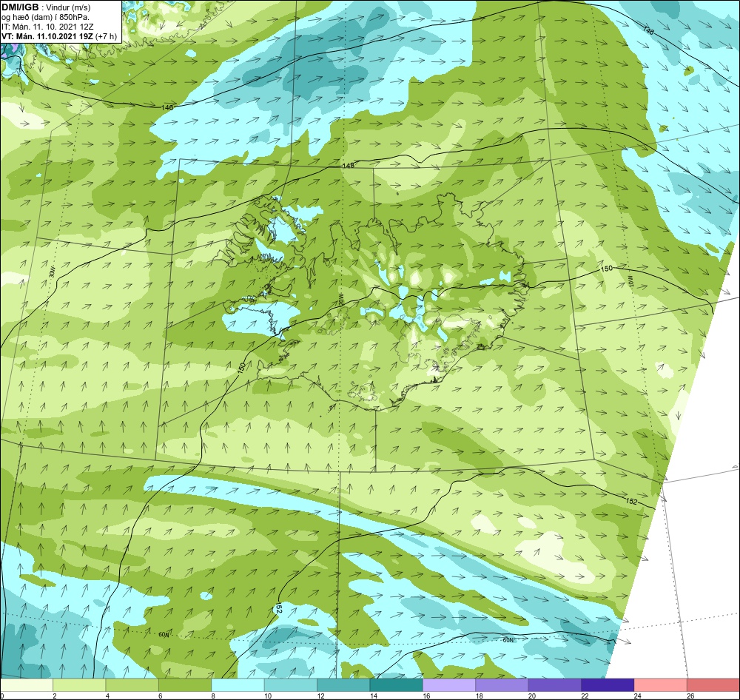Select the salmon legend swatch above 26 m/s
The width and height of the screenshot is (740, 700).
(713, 684)
